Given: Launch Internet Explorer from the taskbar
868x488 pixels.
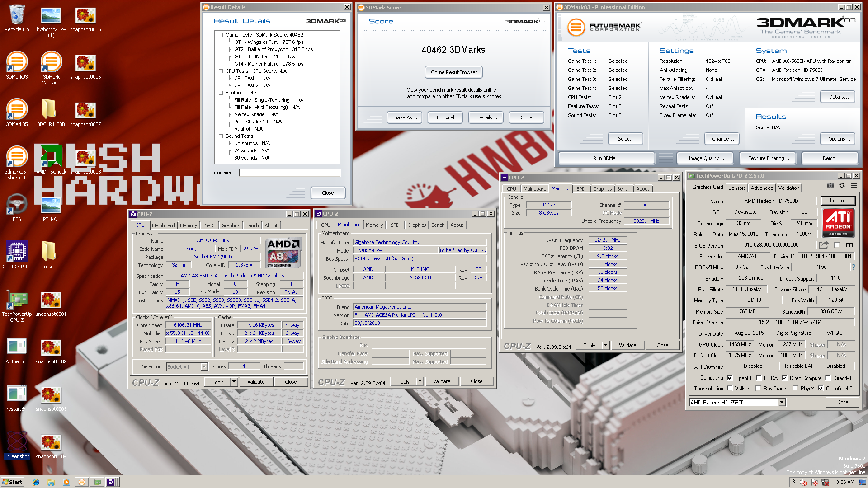Looking at the screenshot, I should 36,482.
